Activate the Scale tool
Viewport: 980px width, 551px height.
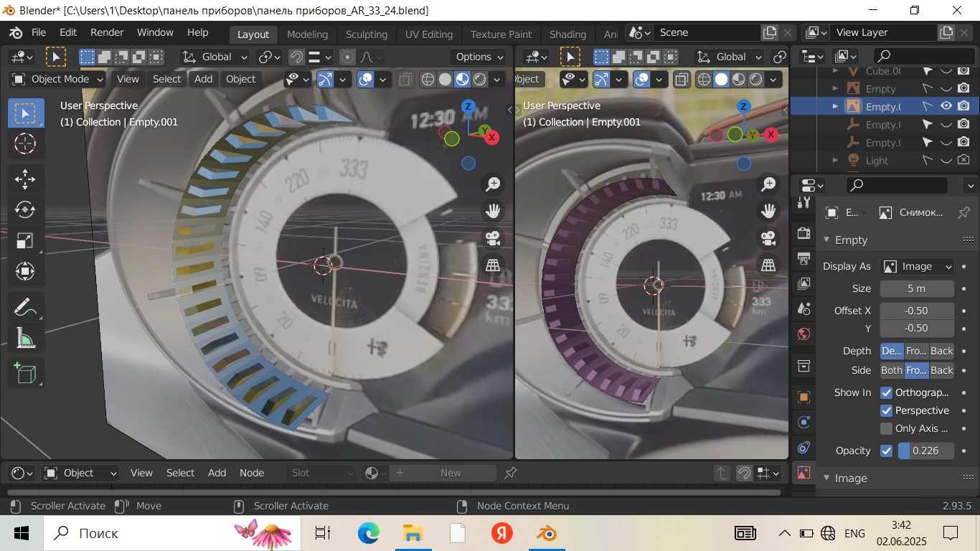point(25,240)
